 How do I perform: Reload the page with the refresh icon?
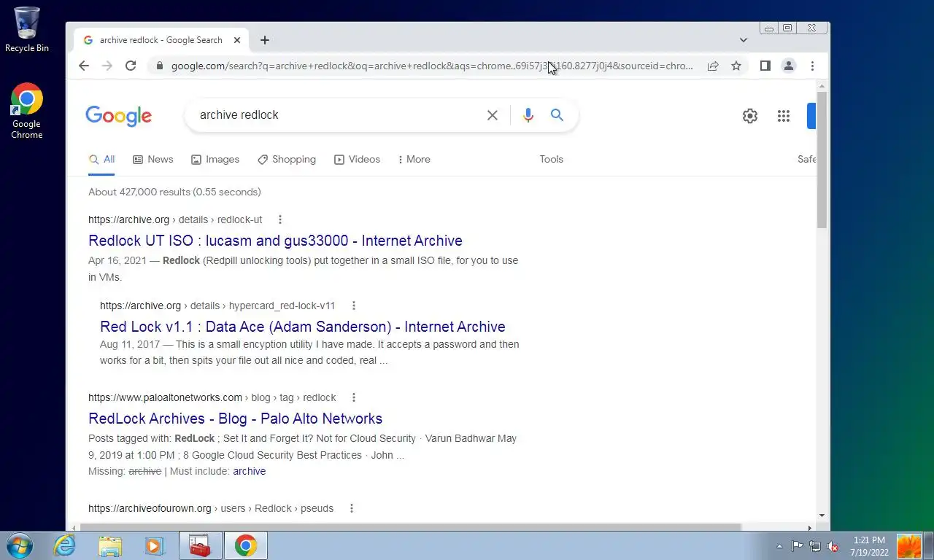(x=131, y=66)
